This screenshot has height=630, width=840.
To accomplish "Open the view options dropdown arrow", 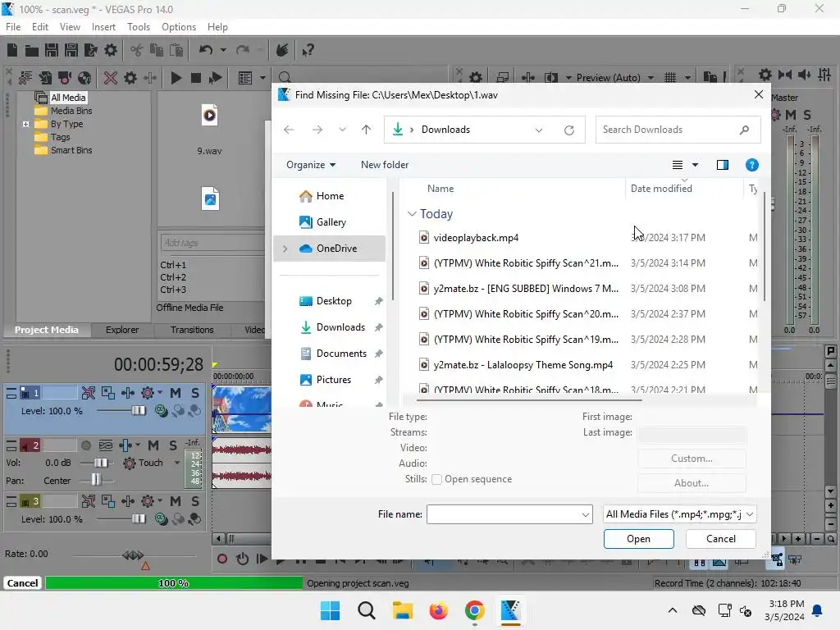I will tap(696, 165).
